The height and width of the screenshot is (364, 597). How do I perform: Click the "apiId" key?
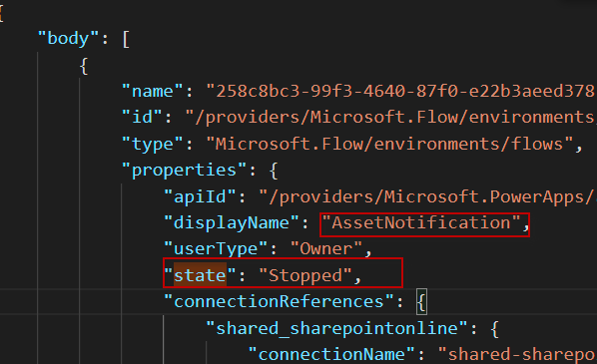point(200,196)
